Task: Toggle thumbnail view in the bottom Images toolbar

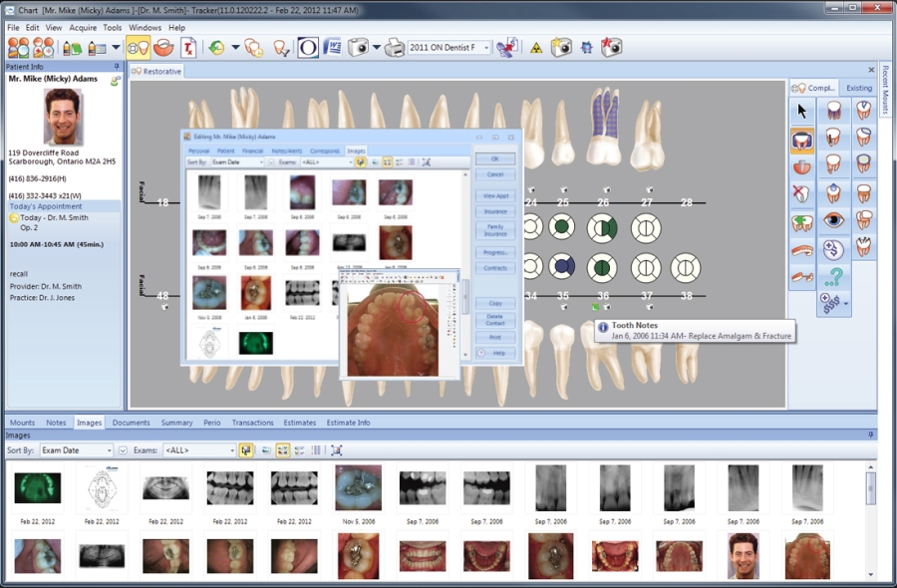Action: coord(282,450)
